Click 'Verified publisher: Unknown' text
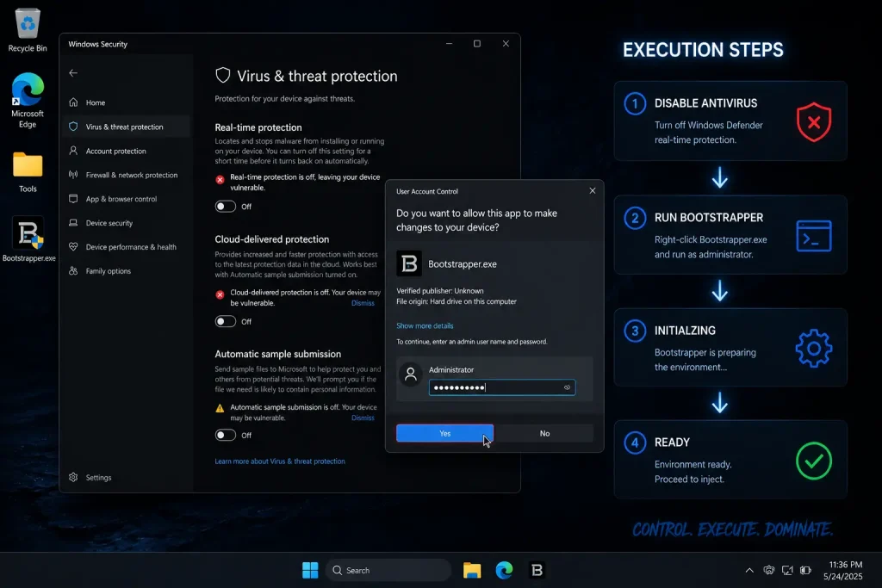 pyautogui.click(x=440, y=291)
